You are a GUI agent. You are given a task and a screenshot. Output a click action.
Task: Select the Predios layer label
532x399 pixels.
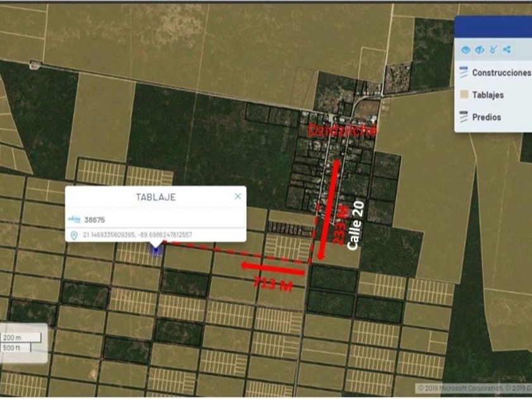pyautogui.click(x=486, y=117)
